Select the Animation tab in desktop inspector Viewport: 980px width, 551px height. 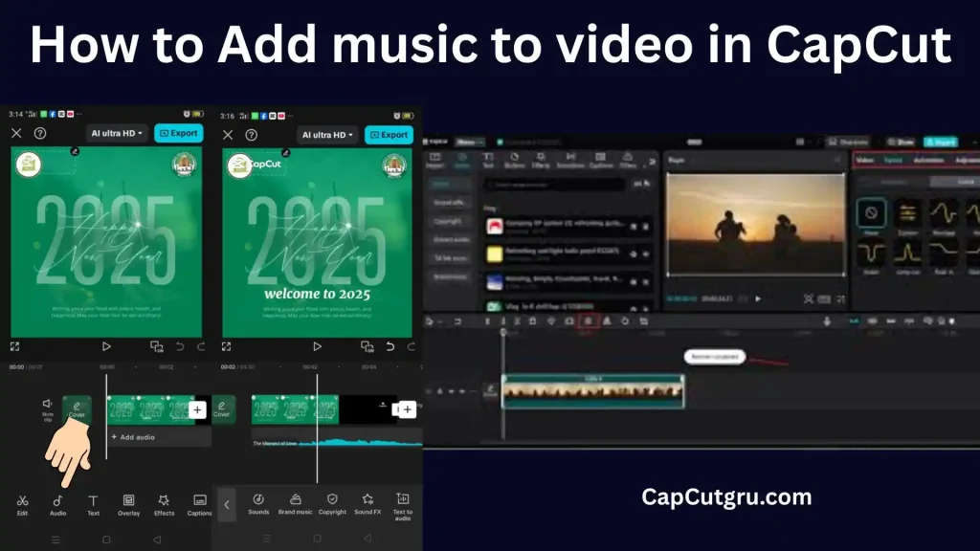click(x=928, y=160)
